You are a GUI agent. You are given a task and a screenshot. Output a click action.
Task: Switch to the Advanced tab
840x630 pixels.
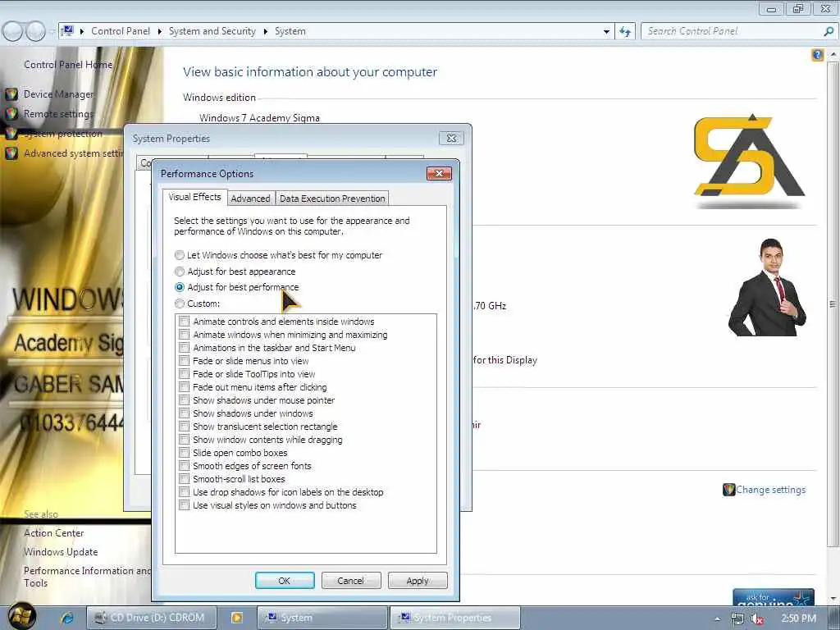251,199
